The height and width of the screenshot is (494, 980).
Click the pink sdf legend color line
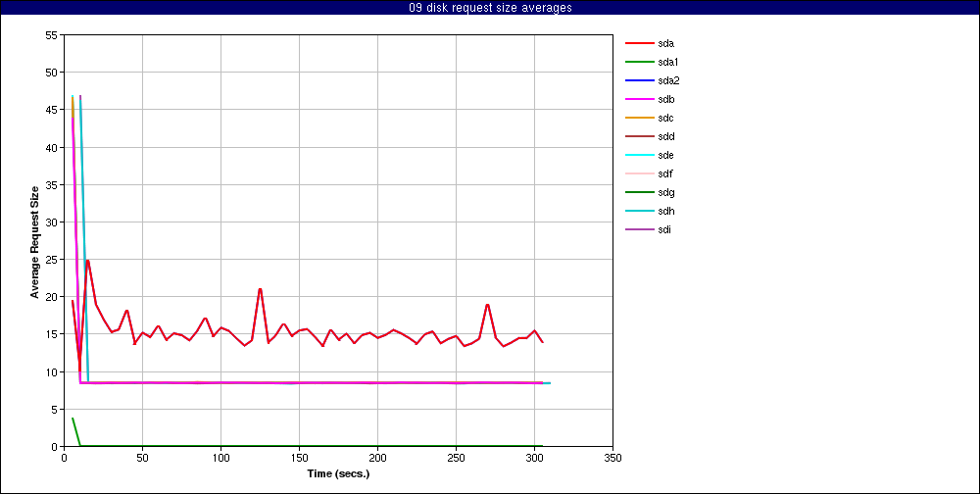[639, 173]
